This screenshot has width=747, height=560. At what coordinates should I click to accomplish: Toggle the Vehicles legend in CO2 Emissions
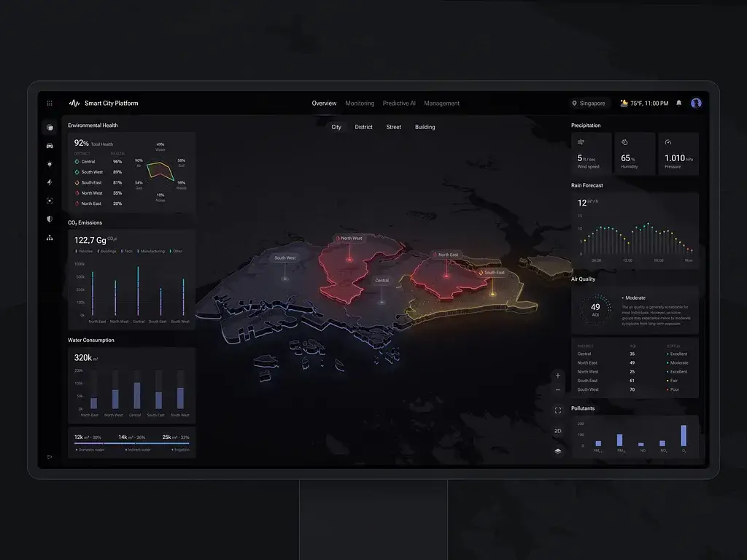(85, 251)
